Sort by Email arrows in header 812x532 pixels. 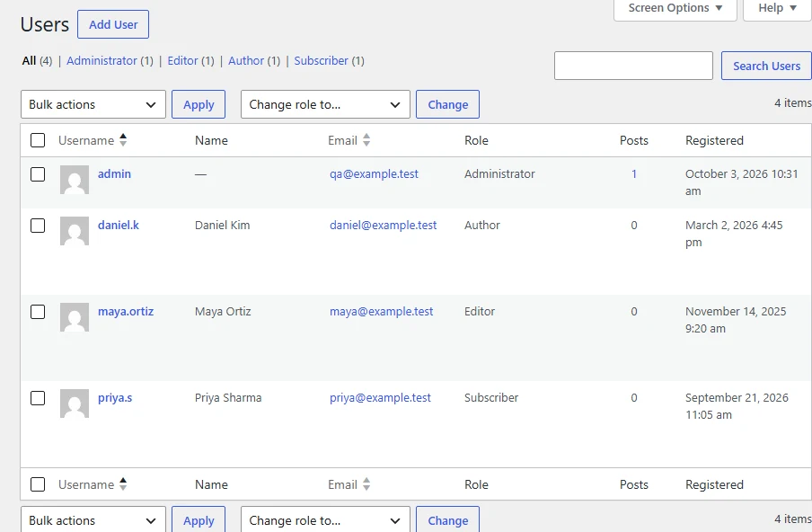tap(366, 140)
